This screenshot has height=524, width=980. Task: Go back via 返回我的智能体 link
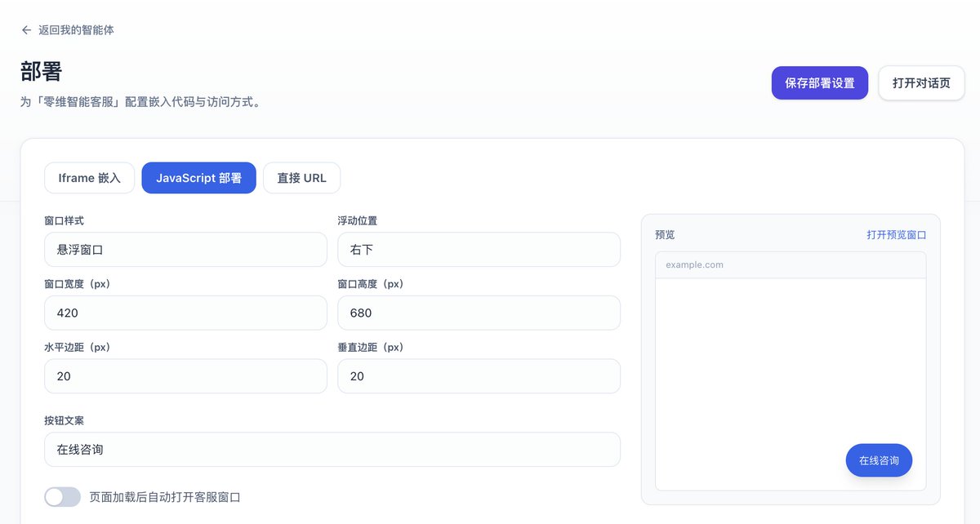tap(68, 30)
